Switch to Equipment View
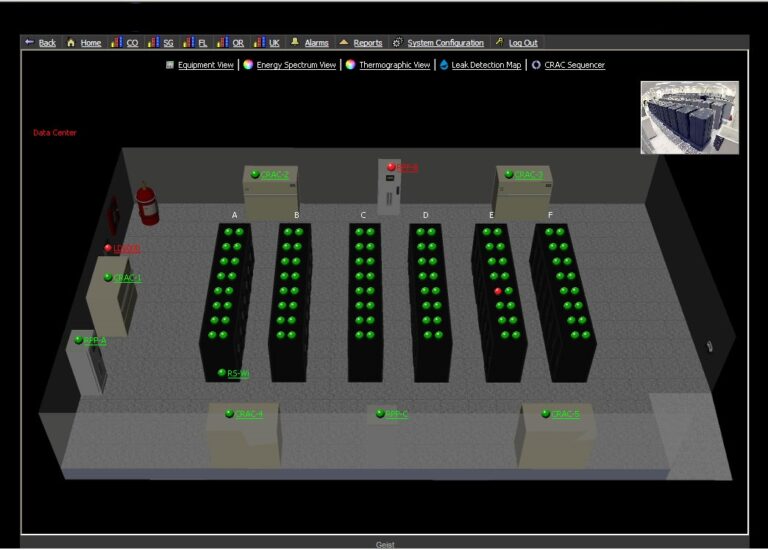Image resolution: width=768 pixels, height=550 pixels. [205, 65]
